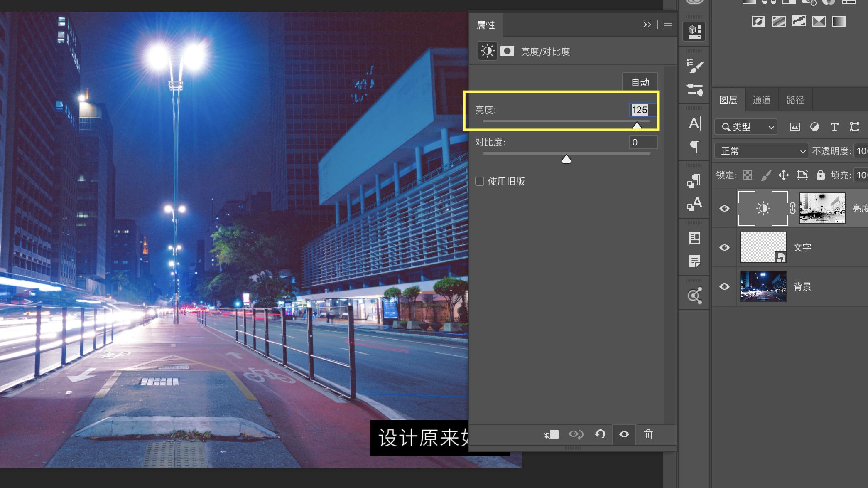Clip adjustment to the layer below
This screenshot has width=868, height=488.
point(551,434)
